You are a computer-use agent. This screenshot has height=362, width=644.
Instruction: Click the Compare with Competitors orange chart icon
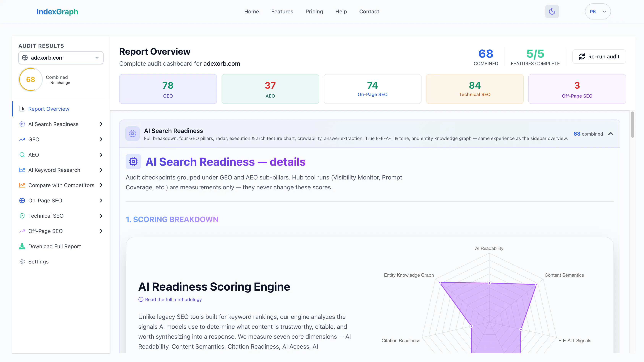coord(22,185)
